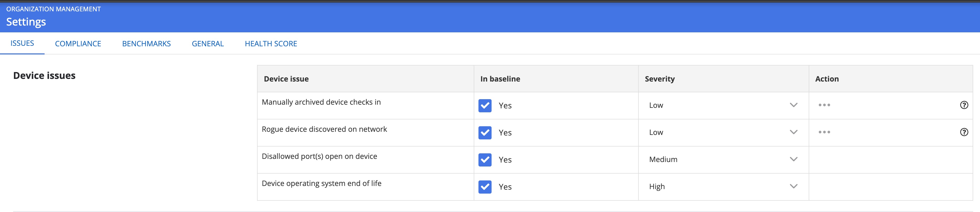This screenshot has width=980, height=212.
Task: Click the Severity column header
Action: pyautogui.click(x=660, y=79)
